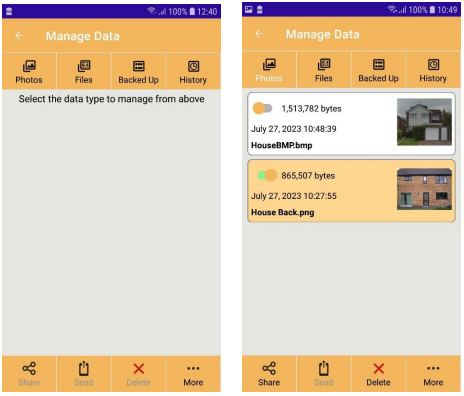Open Backed Up tab in right screen
Viewport: 464px width, 396px height.
pos(378,69)
